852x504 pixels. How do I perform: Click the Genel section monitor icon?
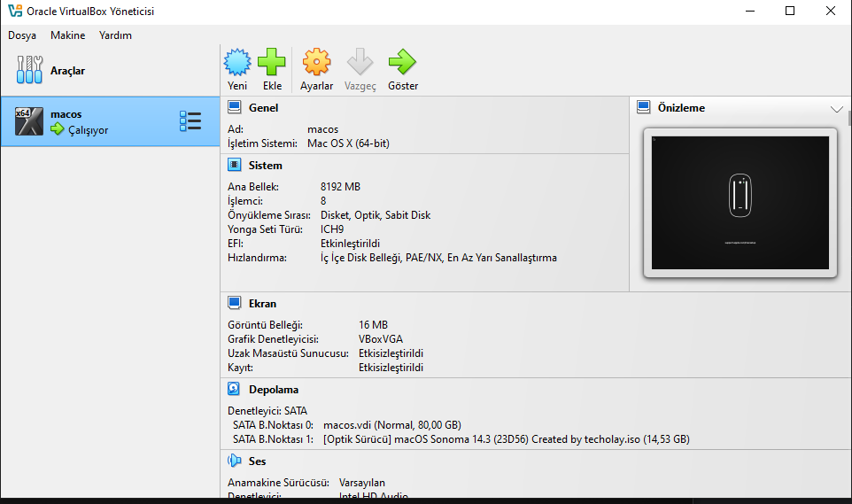pyautogui.click(x=234, y=107)
